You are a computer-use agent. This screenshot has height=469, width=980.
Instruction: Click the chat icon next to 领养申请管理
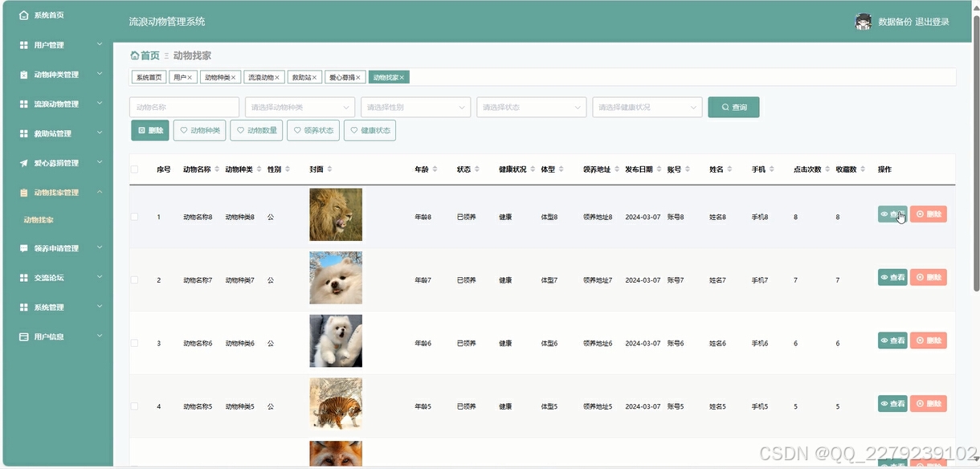pyautogui.click(x=24, y=248)
